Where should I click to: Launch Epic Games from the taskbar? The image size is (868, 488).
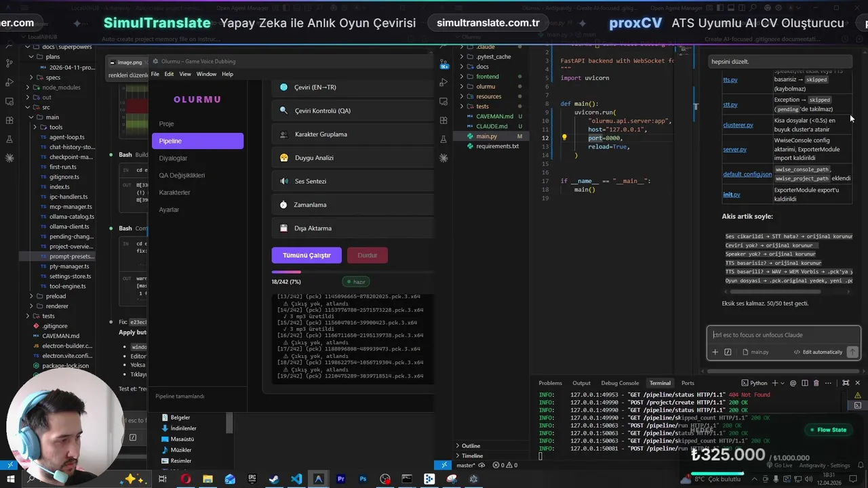coord(252,479)
